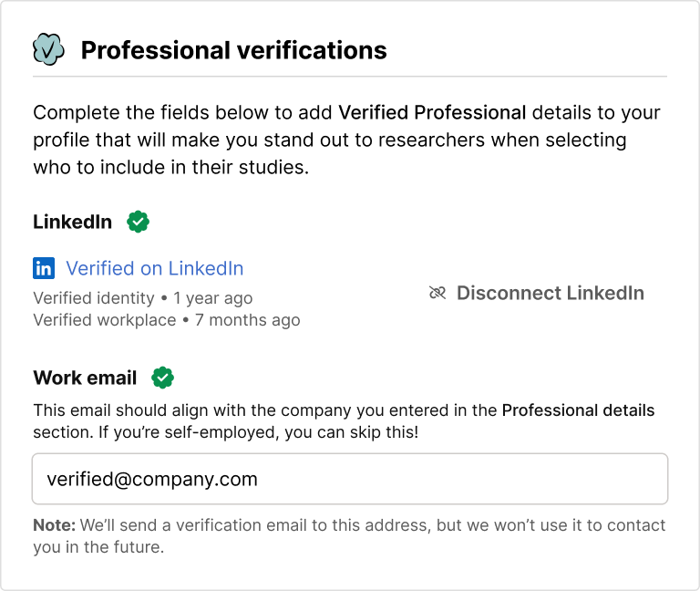
Task: Focus the work email input field
Action: [x=350, y=479]
